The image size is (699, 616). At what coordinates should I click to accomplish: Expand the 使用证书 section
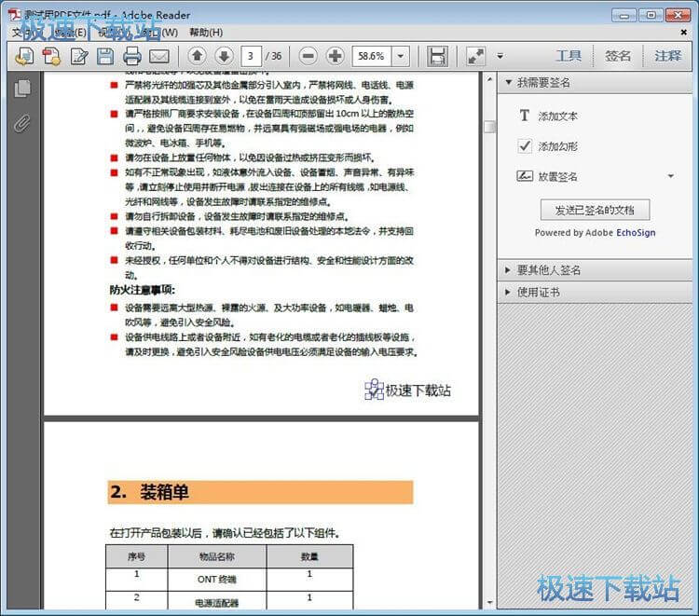point(595,293)
